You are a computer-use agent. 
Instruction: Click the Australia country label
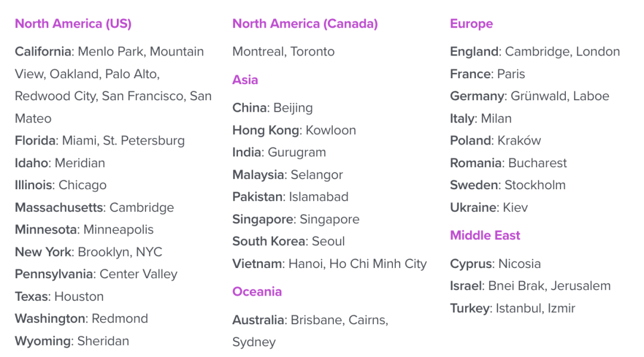pos(258,320)
